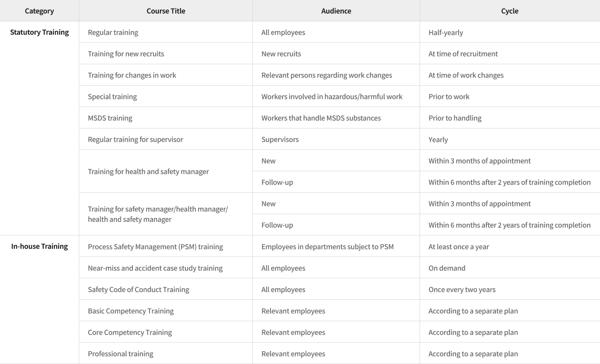Click the Audience column header
Image resolution: width=600 pixels, height=364 pixels.
pos(336,11)
